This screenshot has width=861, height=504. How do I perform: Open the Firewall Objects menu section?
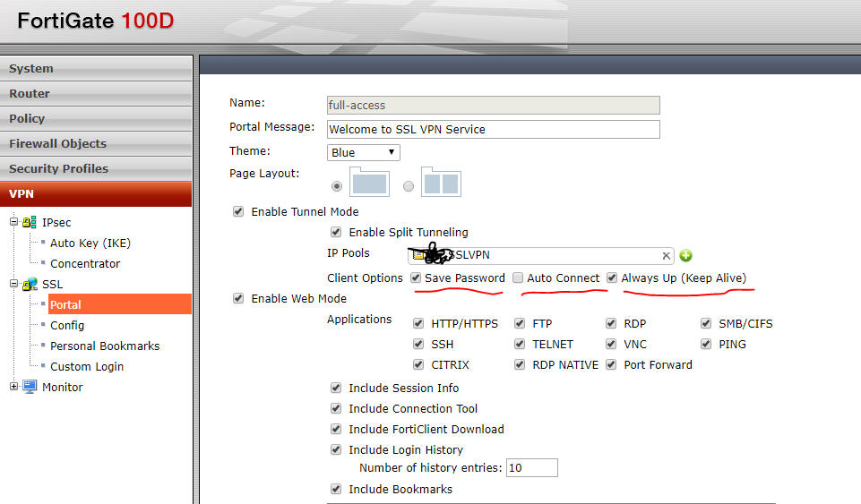click(96, 144)
